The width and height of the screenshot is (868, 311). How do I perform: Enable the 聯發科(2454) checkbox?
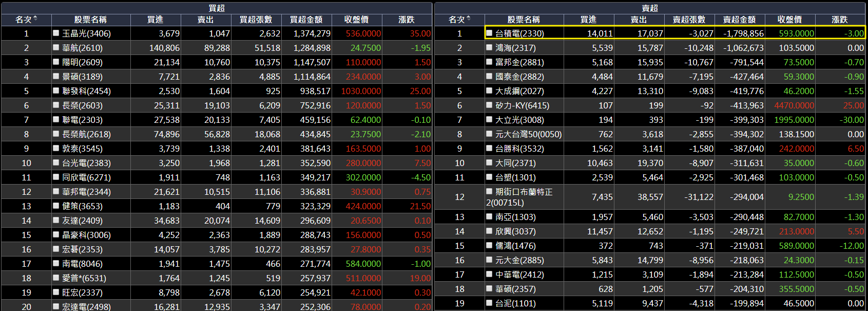coord(56,90)
